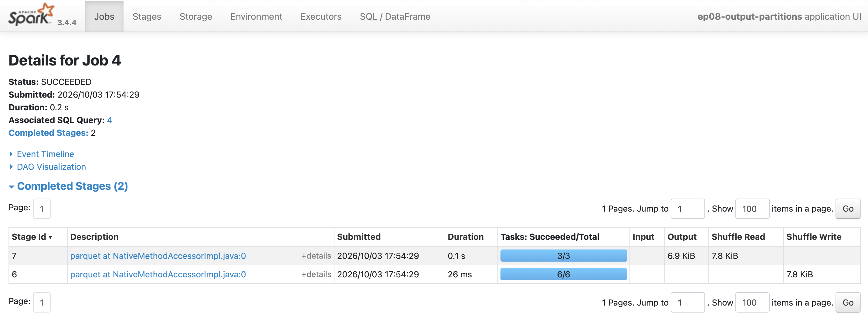Select page 1 in top pagination

(42, 209)
